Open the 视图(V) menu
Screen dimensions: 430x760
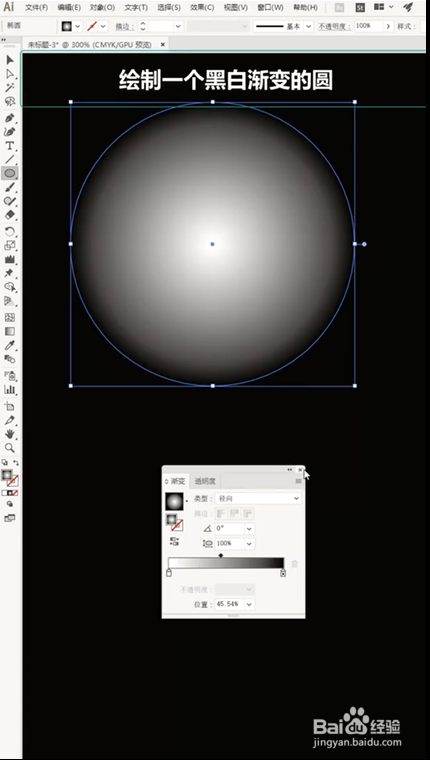point(236,7)
